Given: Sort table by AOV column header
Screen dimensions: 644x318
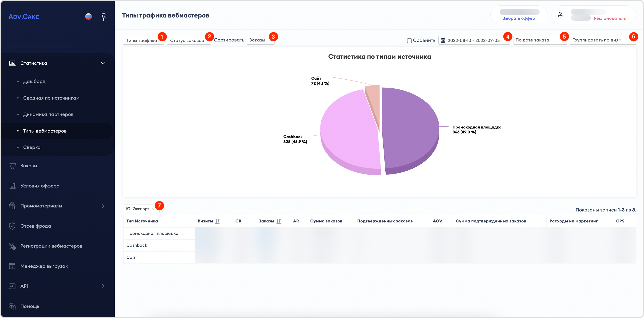Looking at the screenshot, I should tap(437, 221).
